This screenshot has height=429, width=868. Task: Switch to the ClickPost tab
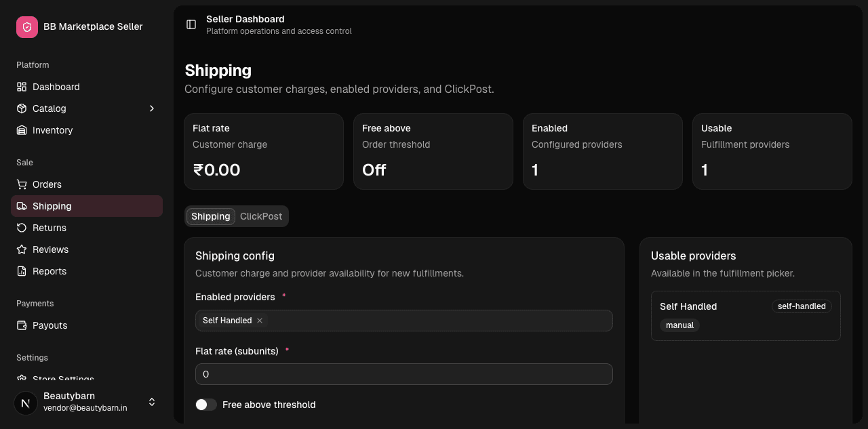pyautogui.click(x=261, y=216)
